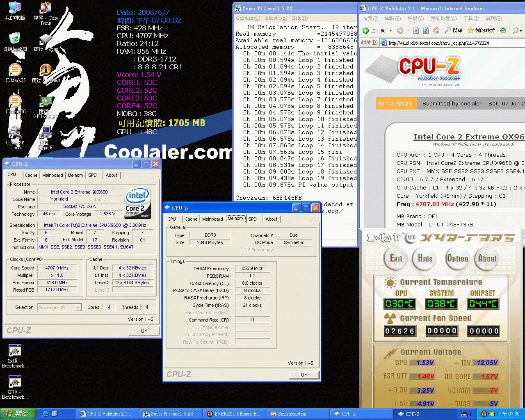Switch to Cache tab in processor CPU-Z window
525x420 pixels.
point(31,175)
